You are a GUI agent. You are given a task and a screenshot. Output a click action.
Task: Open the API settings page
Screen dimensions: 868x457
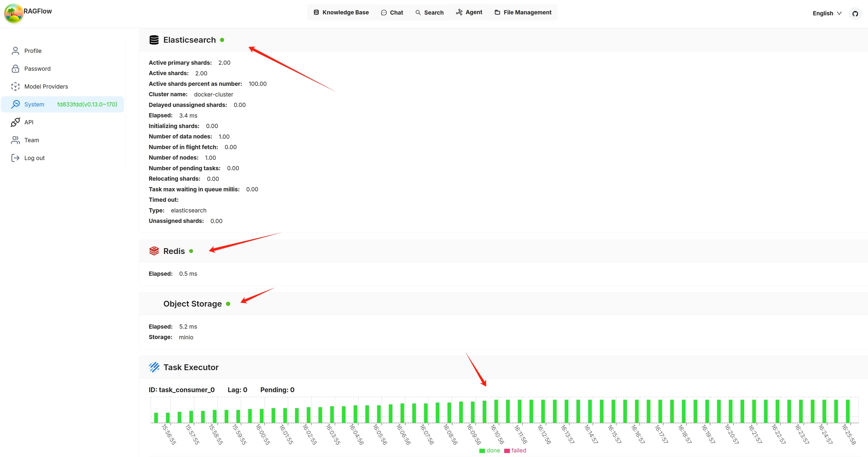click(x=63, y=122)
